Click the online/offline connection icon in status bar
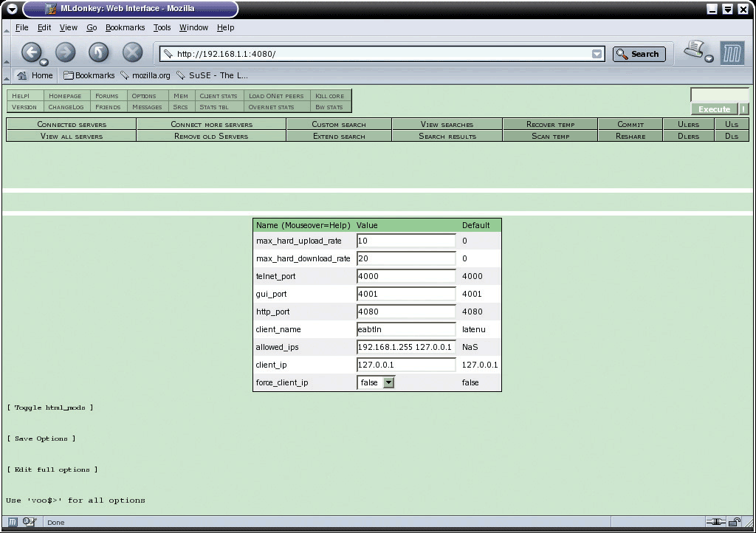This screenshot has width=756, height=533. pos(715,522)
